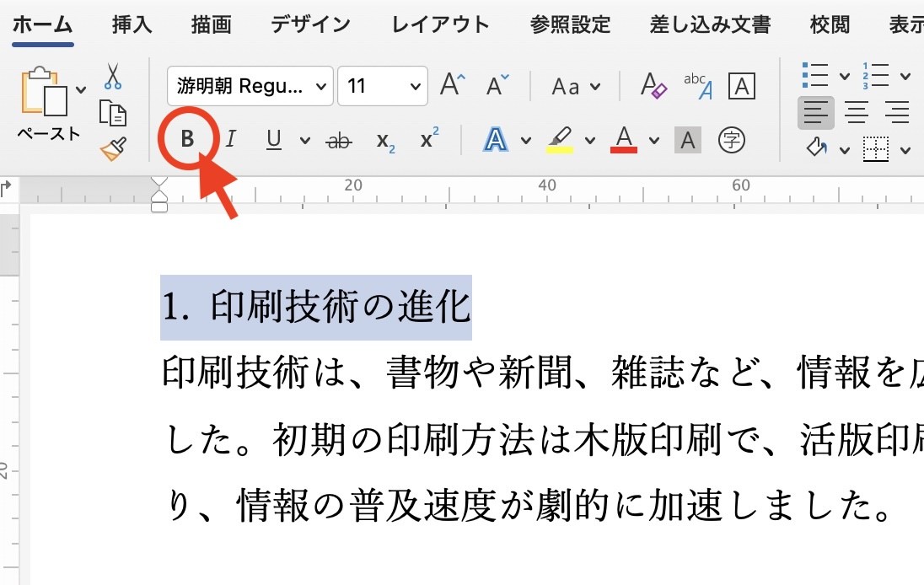Switch to the 差し込み文書 tab
The width and height of the screenshot is (924, 585).
710,24
